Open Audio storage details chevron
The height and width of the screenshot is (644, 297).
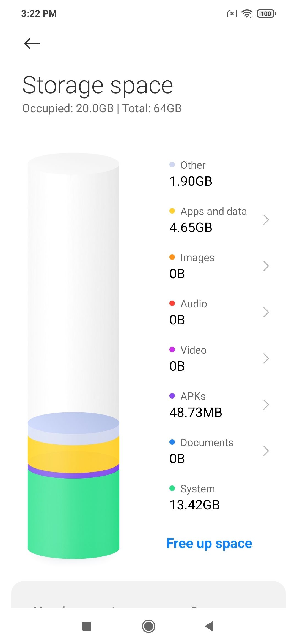266,312
